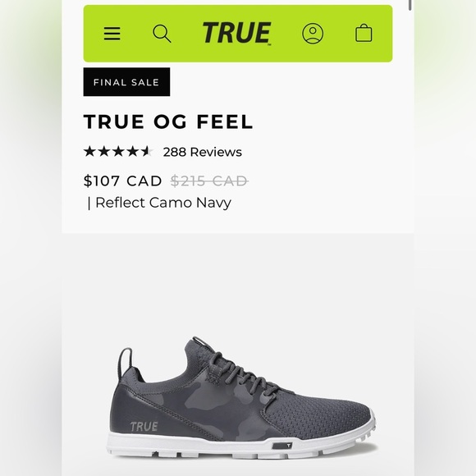Go to TRUE logo homepage
Viewport: 476px width, 476px height.
237,33
